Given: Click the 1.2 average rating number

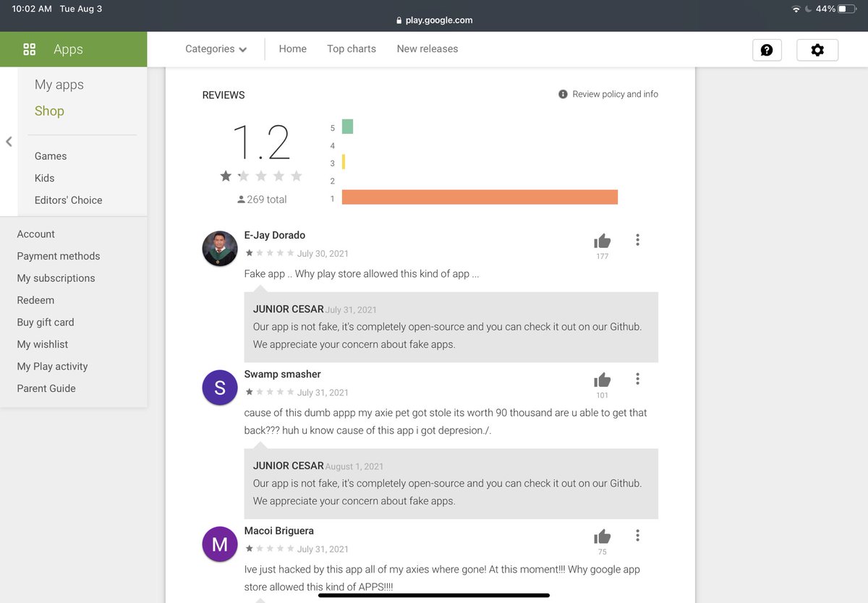Looking at the screenshot, I should pyautogui.click(x=261, y=142).
